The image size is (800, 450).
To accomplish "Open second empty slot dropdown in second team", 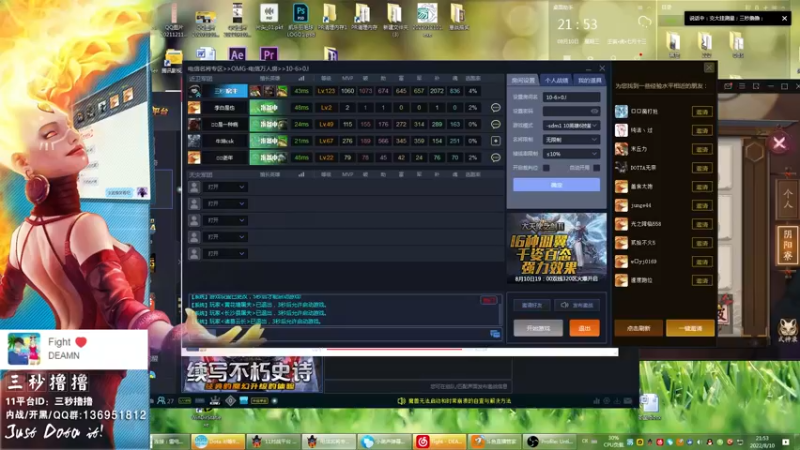I will (x=226, y=204).
